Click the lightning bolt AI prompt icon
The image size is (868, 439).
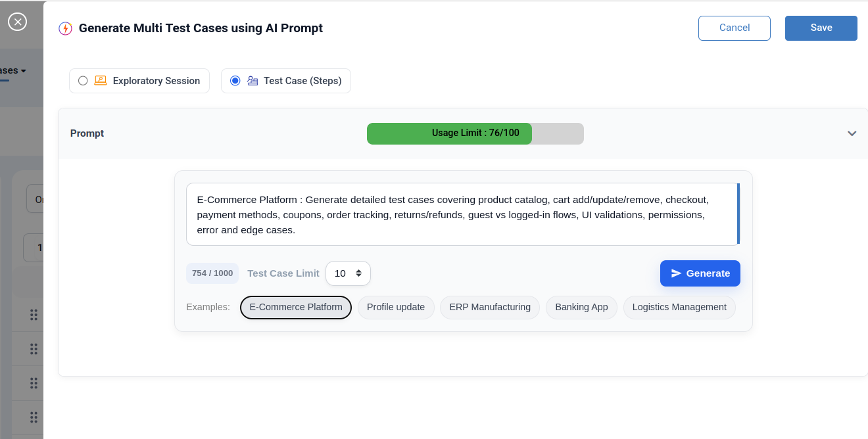(x=65, y=28)
